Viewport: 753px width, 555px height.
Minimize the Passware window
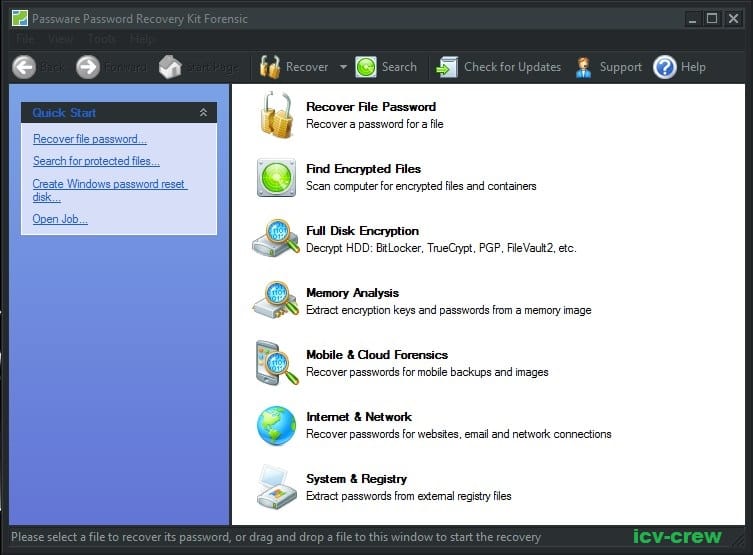click(692, 19)
